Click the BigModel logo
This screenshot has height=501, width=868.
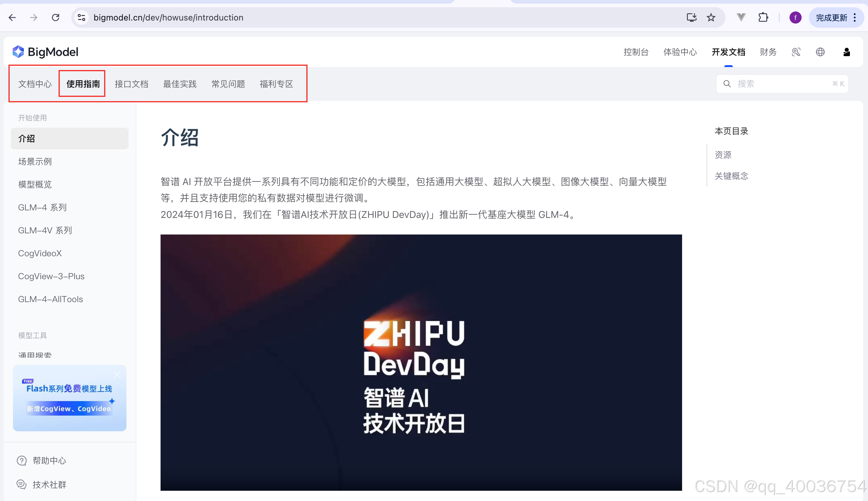(x=45, y=52)
